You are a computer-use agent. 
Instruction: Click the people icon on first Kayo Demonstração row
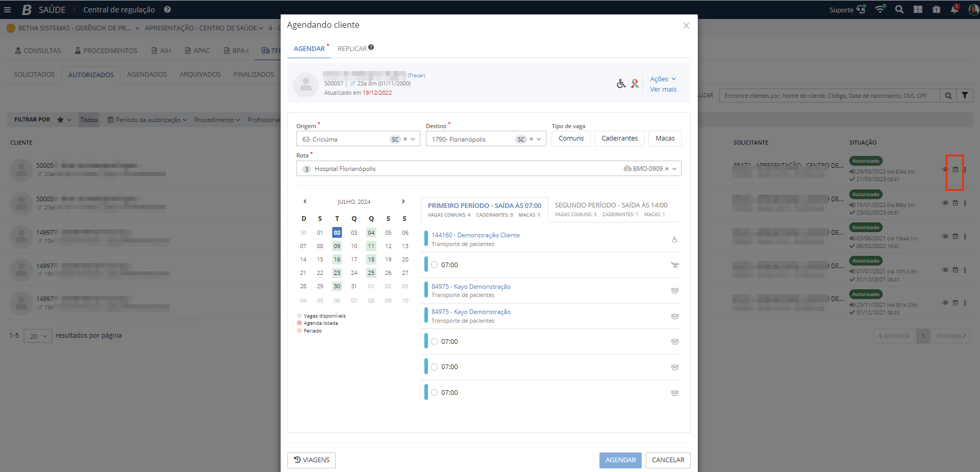pos(675,290)
